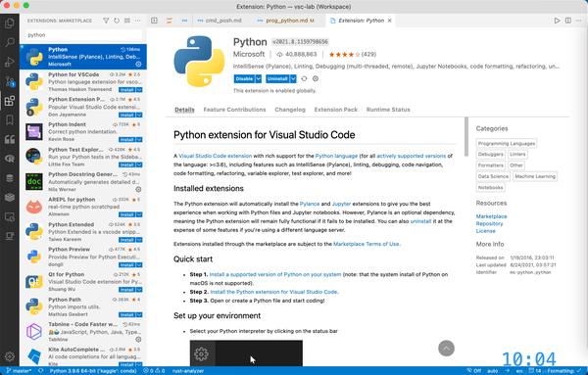
Task: Open the prog_python.md editor tab
Action: point(287,21)
